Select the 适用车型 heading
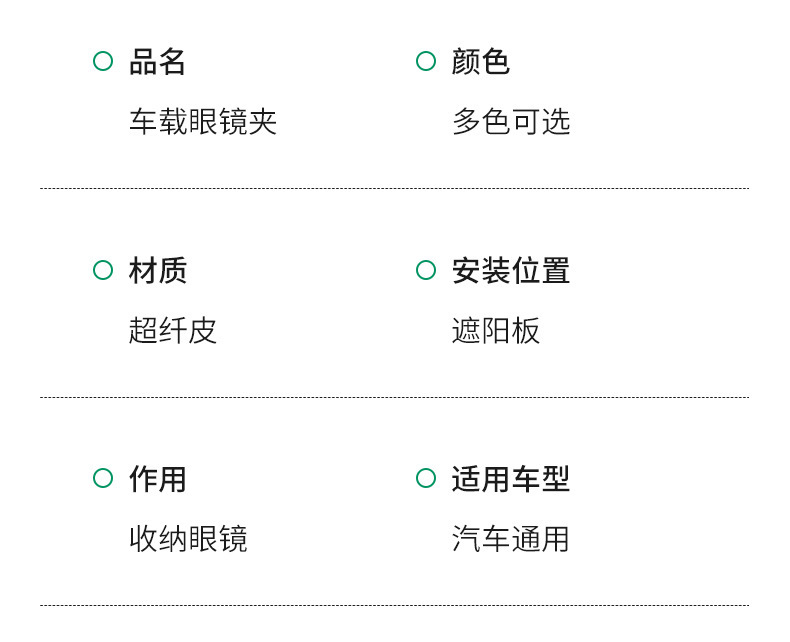 [x=511, y=479]
